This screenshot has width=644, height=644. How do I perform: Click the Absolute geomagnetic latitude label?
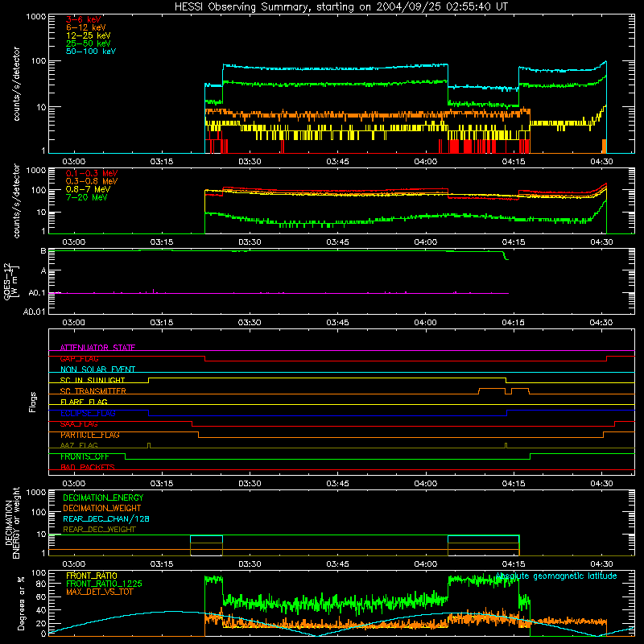coord(556,576)
